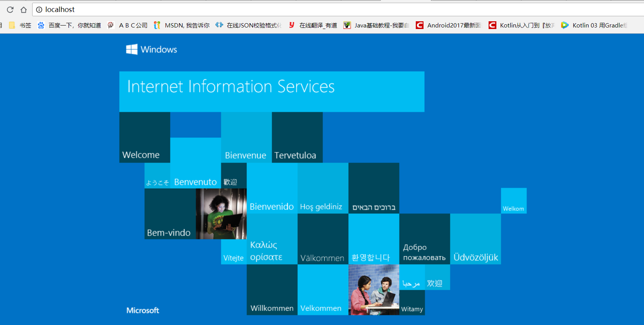Click the Welcome tile
The width and height of the screenshot is (644, 325).
145,137
